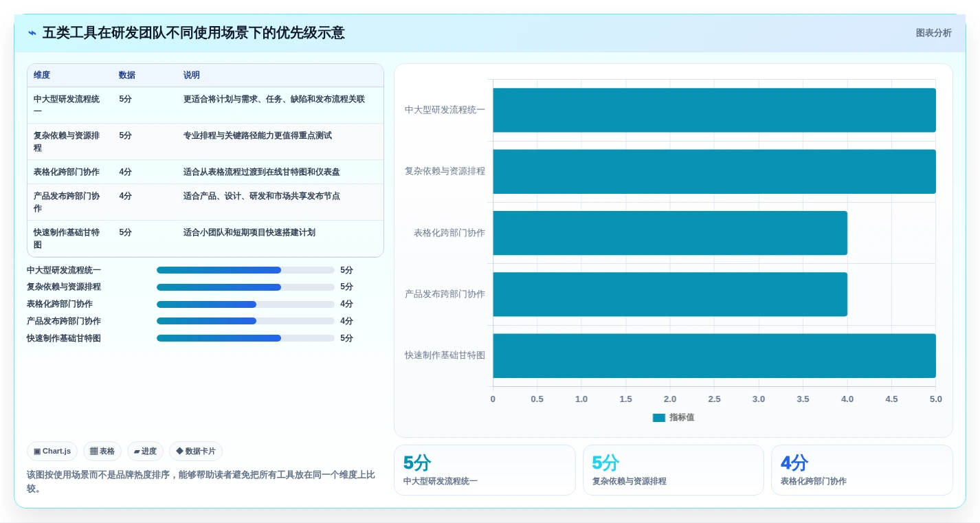980x523 pixels.
Task: Click description 适合小团队和短期项目快速搭建计划
Action: click(249, 232)
